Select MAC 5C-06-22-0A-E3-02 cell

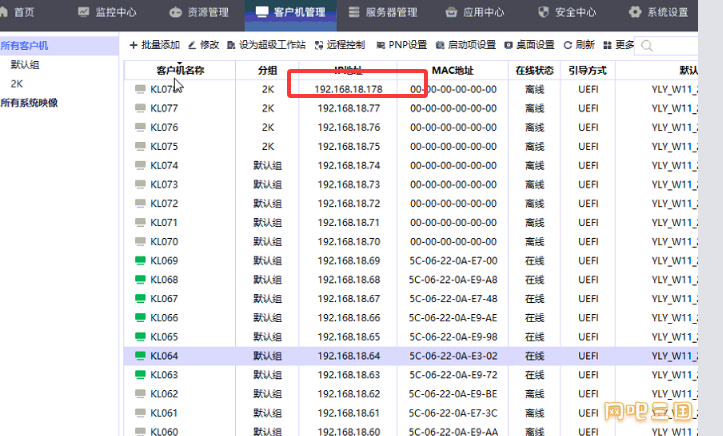[x=453, y=356]
